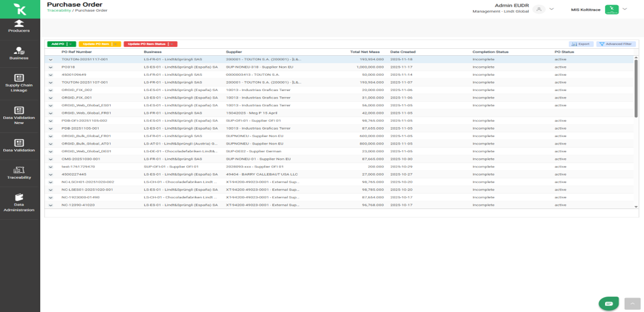644x312 pixels.
Task: Click supplier cell SUP-NONEU-318 - Supplier Non EU
Action: 259,67
